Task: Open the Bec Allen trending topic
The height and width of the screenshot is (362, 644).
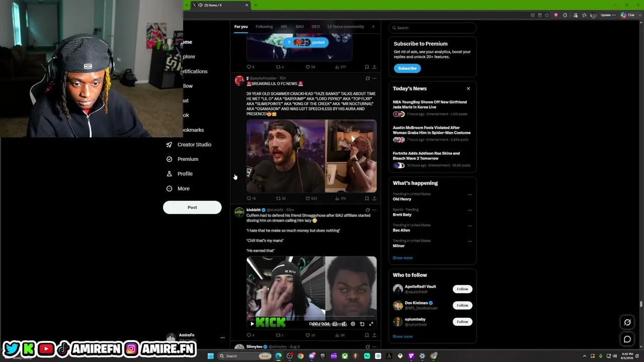Action: (x=401, y=230)
